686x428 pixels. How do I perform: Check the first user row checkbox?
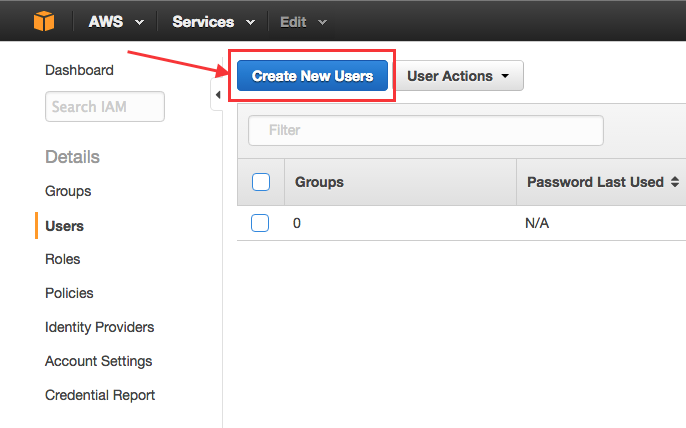click(261, 223)
